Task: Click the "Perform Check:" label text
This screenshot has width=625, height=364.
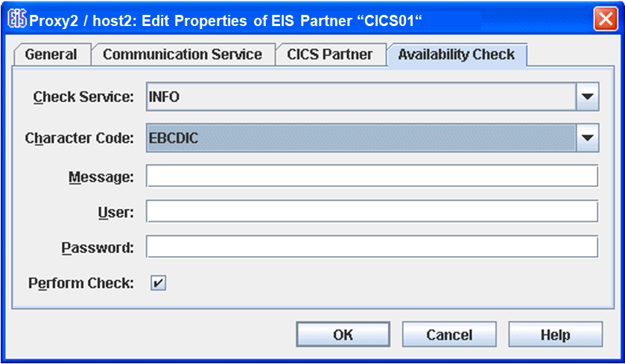Action: 80,284
